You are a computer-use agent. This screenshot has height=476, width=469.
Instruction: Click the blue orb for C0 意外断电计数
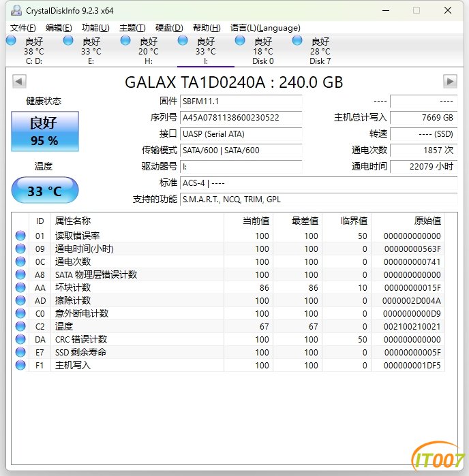tap(20, 313)
